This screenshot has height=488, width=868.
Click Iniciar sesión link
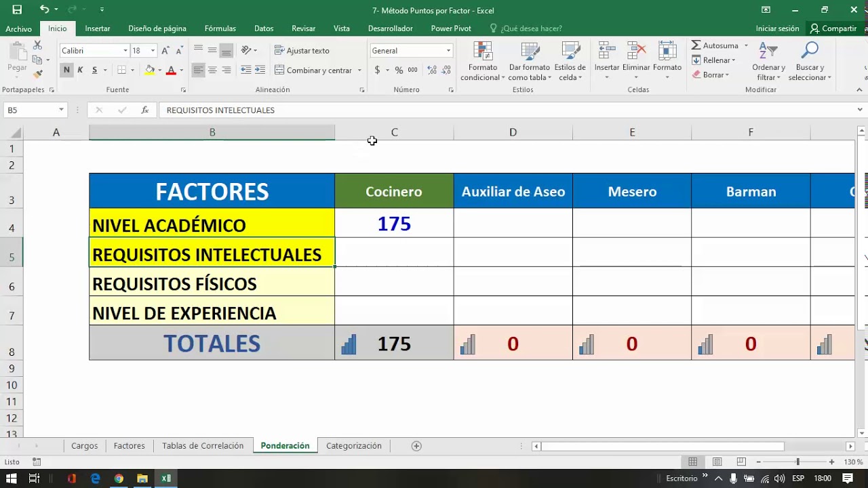[777, 28]
